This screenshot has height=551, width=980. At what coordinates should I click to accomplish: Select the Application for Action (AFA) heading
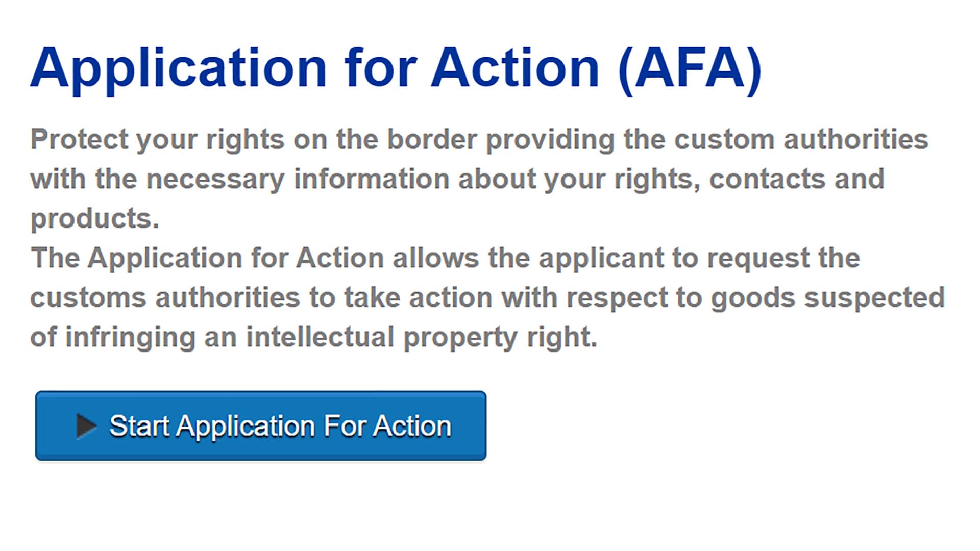point(396,68)
